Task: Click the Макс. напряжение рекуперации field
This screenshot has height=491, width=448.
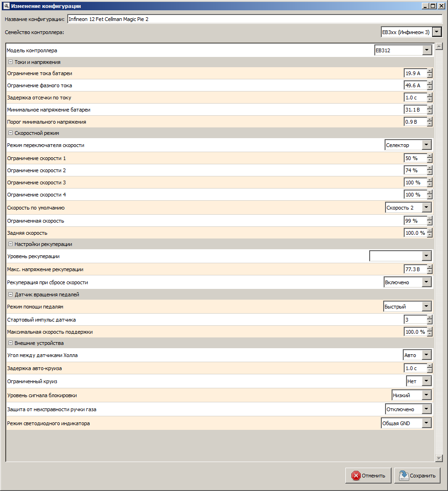Action: (x=415, y=269)
